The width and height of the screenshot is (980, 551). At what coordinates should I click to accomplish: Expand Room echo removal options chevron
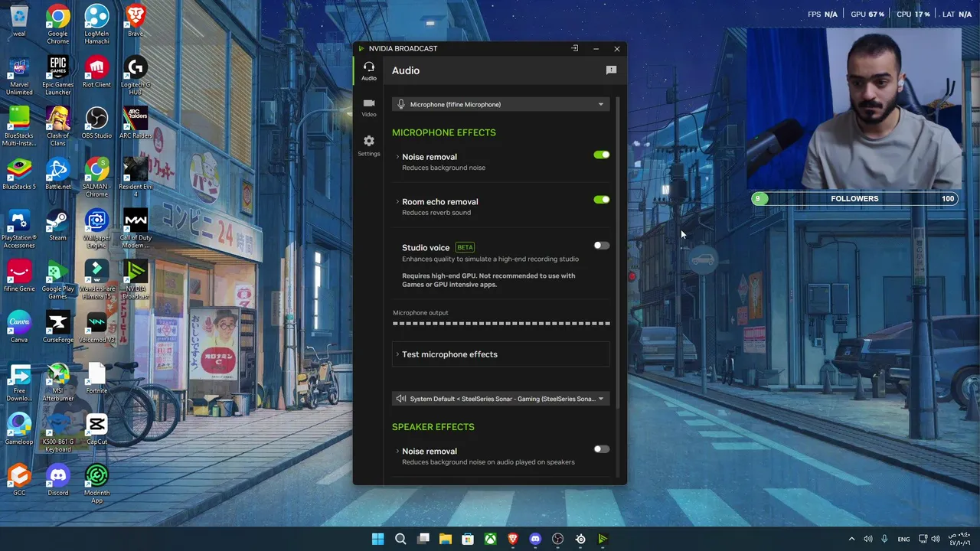pyautogui.click(x=397, y=202)
